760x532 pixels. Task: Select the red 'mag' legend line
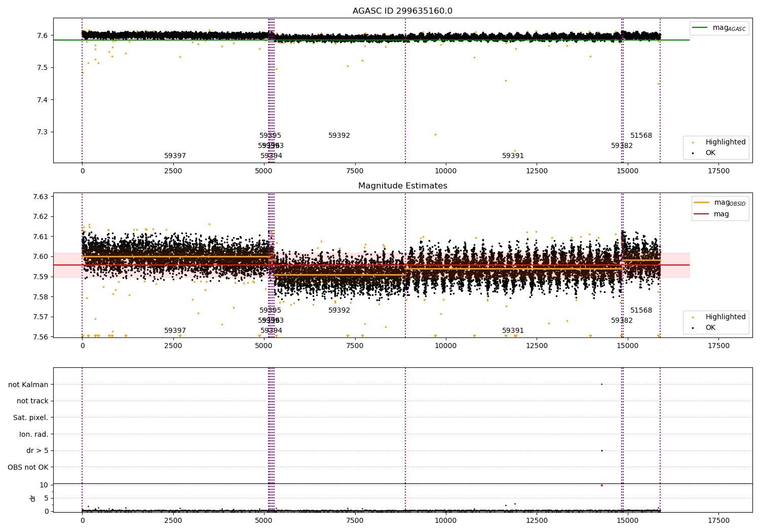[x=701, y=214]
